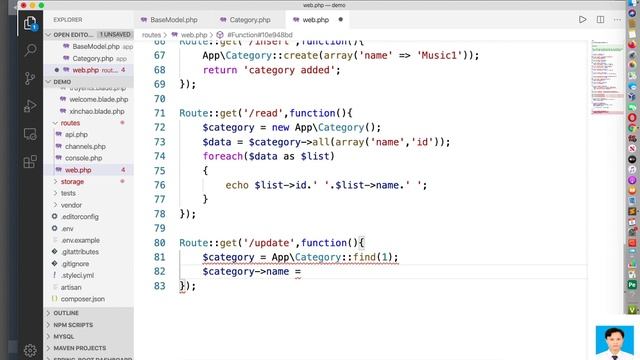640x360 pixels.
Task: Click the routes breadcrumb segment
Action: pyautogui.click(x=151, y=35)
